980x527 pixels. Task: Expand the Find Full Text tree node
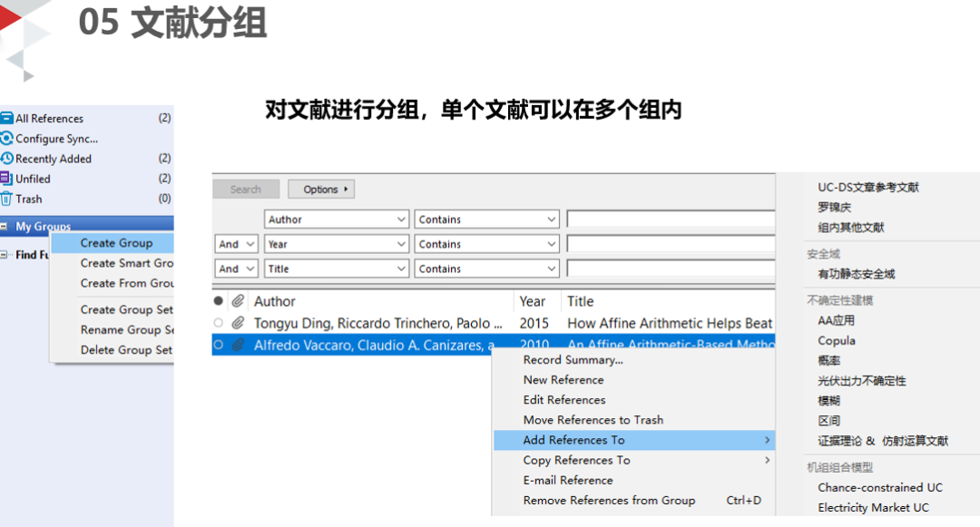coord(4,254)
